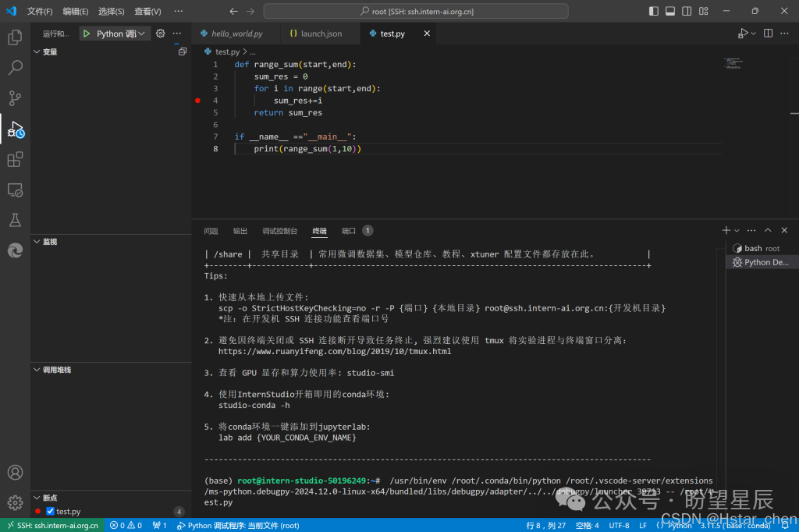This screenshot has height=532, width=799.
Task: Go back with the navigation arrow
Action: tap(233, 11)
